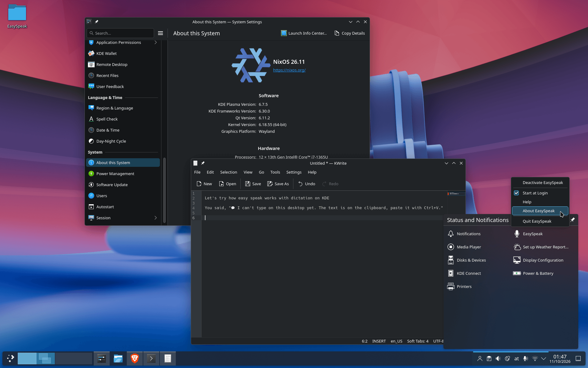The width and height of the screenshot is (588, 368).
Task: Expand Application Permissions submenu arrow
Action: 156,42
